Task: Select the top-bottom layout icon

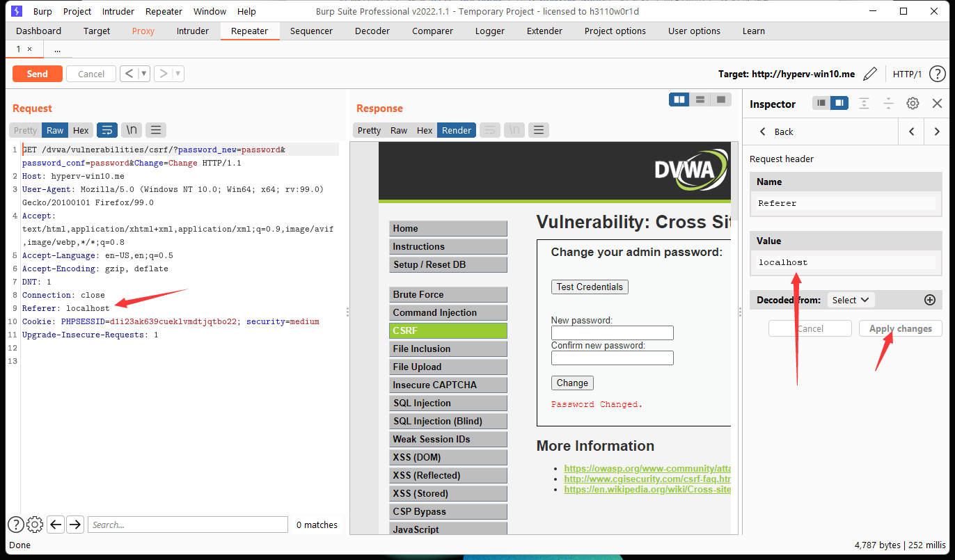Action: (x=700, y=99)
